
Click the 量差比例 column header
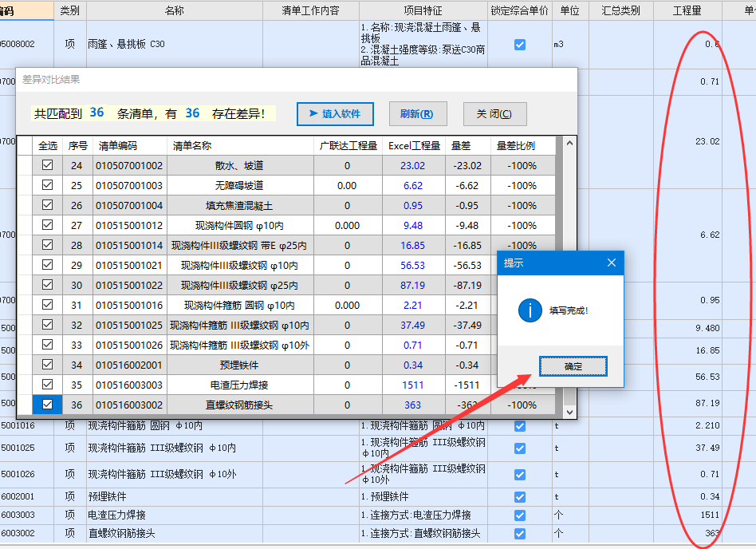(x=516, y=146)
